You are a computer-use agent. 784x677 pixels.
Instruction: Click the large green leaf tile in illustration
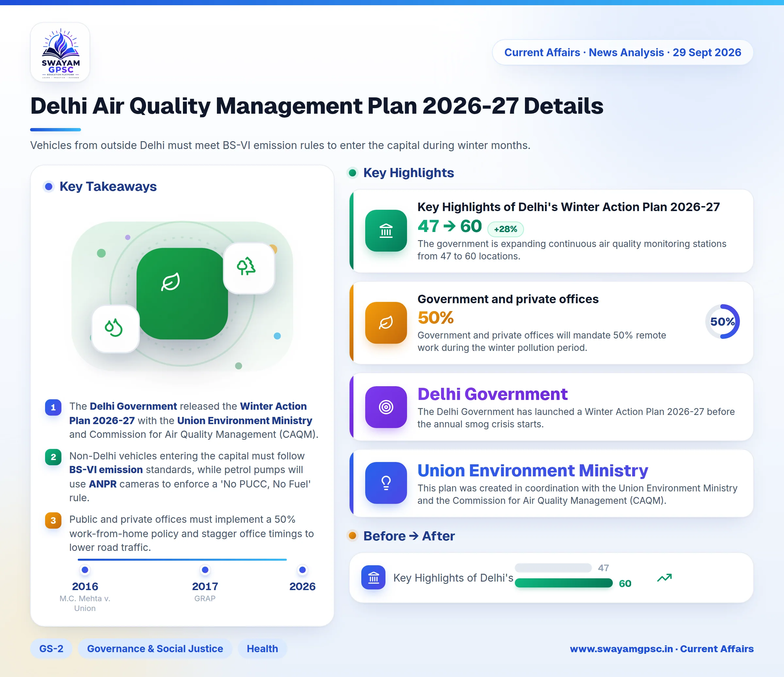click(182, 293)
